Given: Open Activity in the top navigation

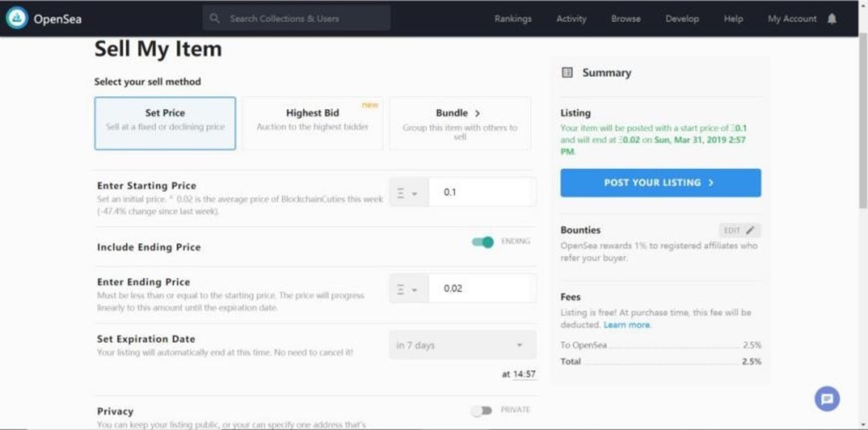Looking at the screenshot, I should pos(571,19).
